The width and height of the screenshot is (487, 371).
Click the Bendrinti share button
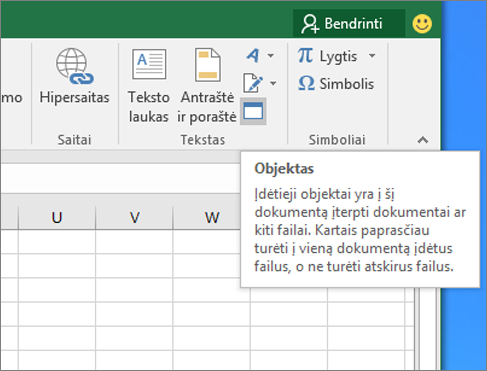pyautogui.click(x=349, y=24)
